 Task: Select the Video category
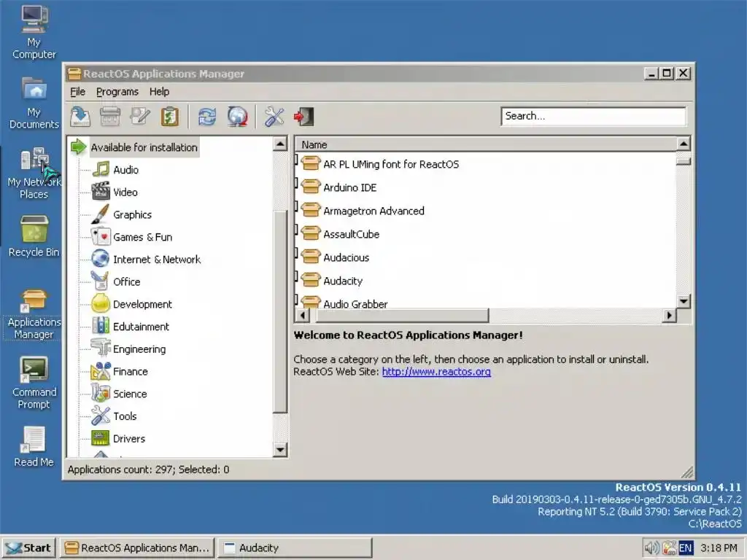click(x=125, y=192)
